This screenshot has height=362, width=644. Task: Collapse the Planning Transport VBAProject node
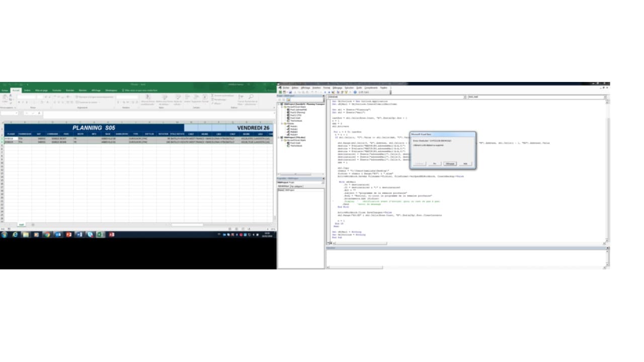click(x=278, y=104)
